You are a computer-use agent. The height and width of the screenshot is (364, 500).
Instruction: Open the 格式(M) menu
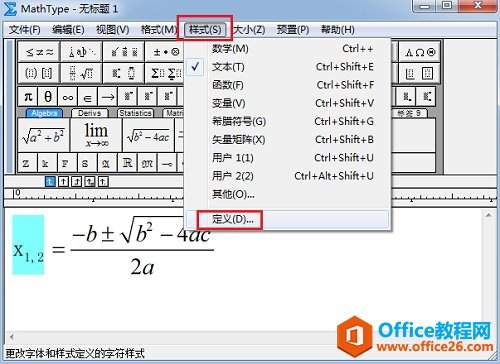(159, 30)
